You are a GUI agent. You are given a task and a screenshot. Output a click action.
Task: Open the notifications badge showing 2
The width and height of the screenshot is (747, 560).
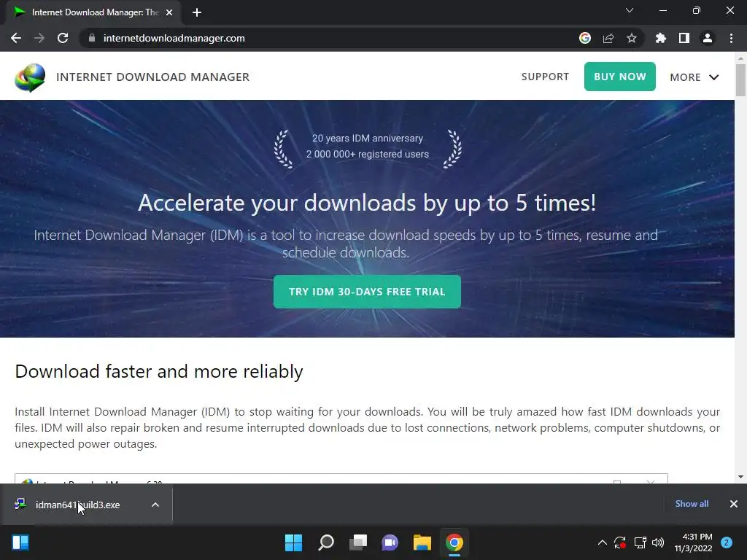[x=727, y=542]
